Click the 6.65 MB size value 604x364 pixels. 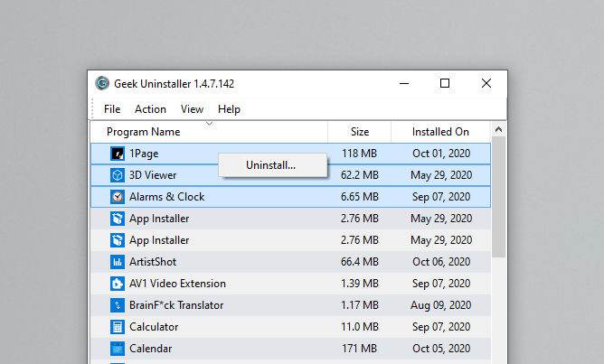[x=359, y=197]
